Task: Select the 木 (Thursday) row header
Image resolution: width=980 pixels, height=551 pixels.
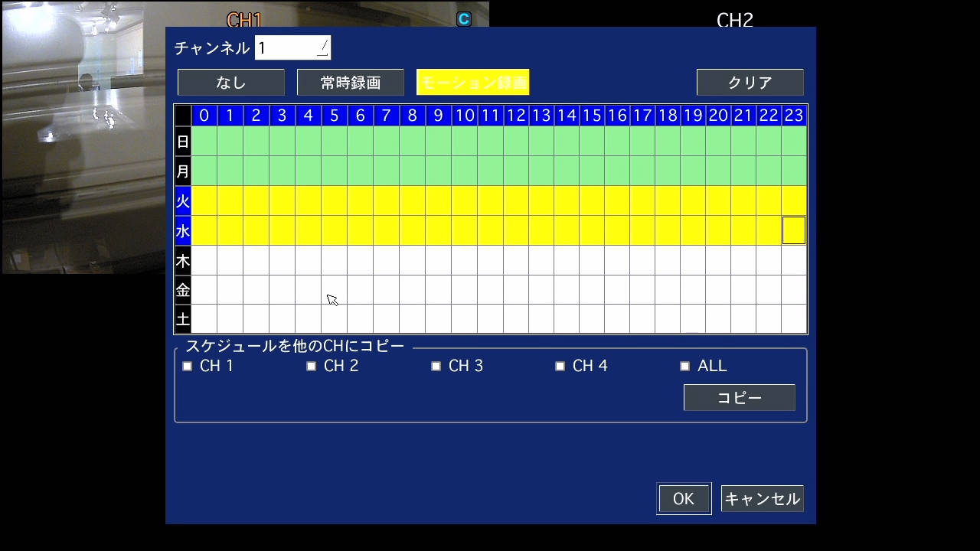Action: 183,261
